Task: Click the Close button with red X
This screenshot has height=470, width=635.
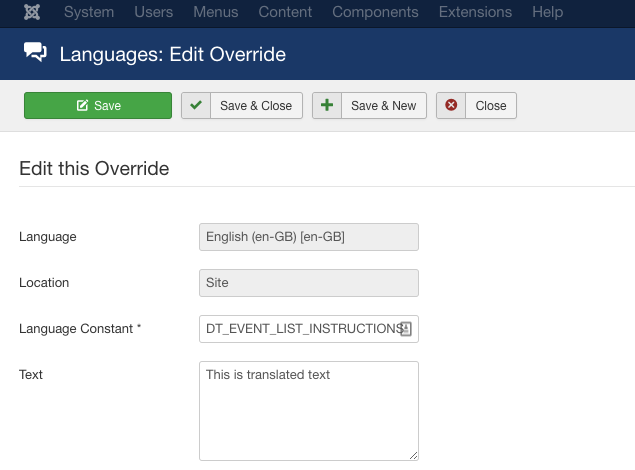Action: (476, 106)
